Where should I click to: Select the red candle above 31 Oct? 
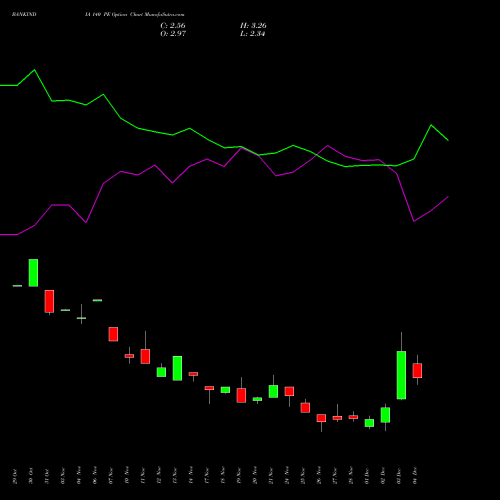pos(49,301)
